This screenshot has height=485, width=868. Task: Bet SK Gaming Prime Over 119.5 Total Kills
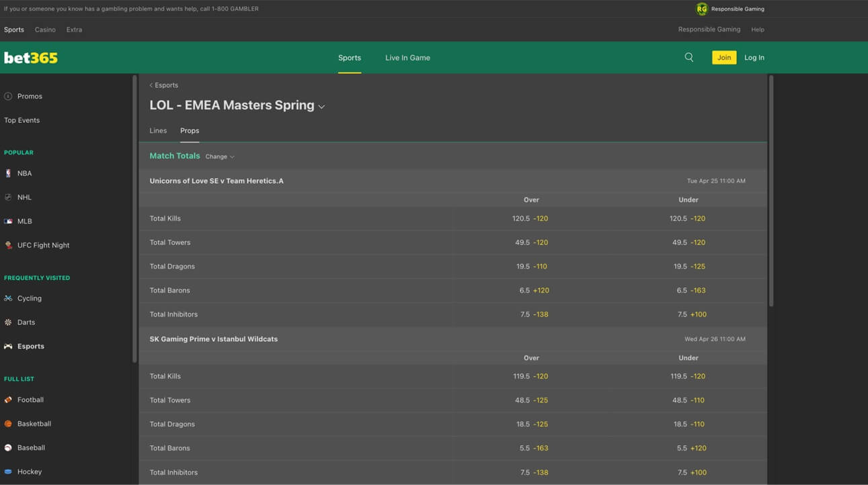click(530, 376)
